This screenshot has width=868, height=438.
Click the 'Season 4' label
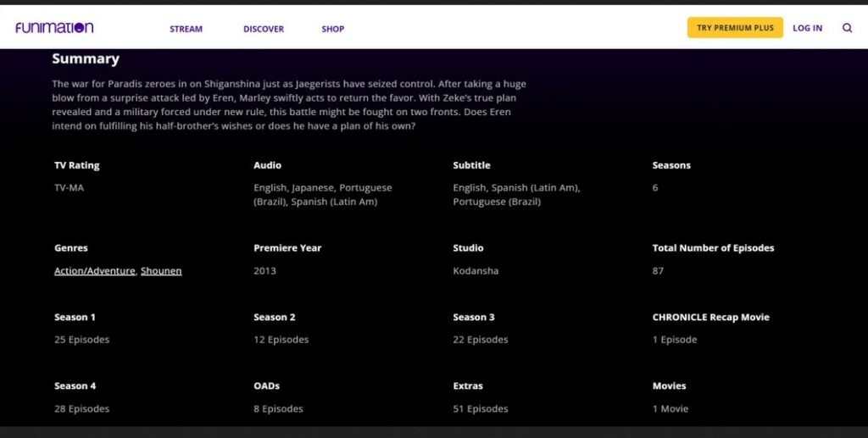pyautogui.click(x=75, y=386)
